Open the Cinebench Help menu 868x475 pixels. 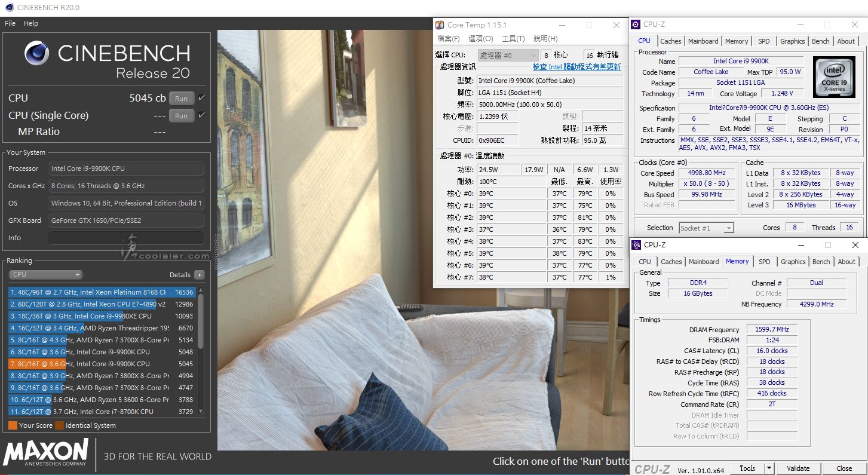click(31, 23)
